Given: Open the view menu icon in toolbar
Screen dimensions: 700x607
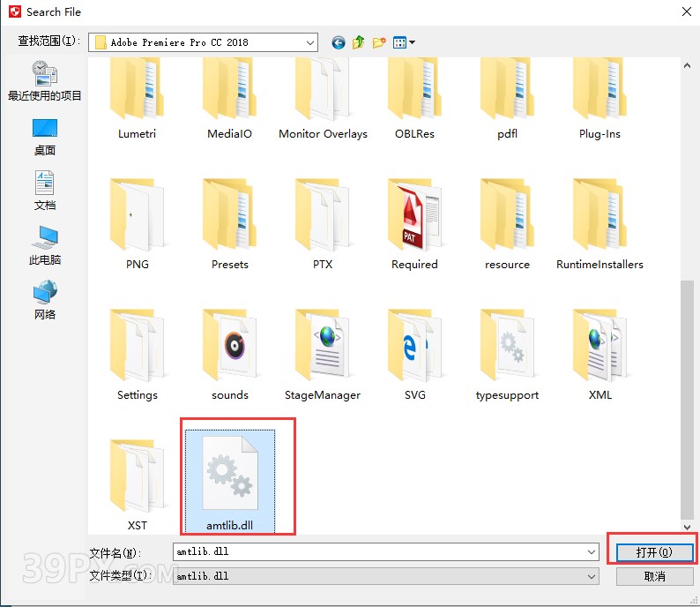Looking at the screenshot, I should [x=404, y=42].
